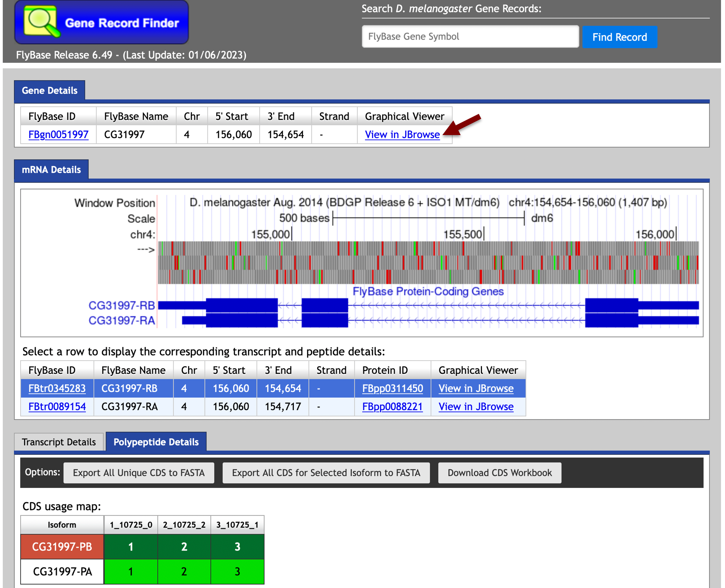Click CDS 3 cell in CG31997-PA row
The width and height of the screenshot is (725, 588).
(x=237, y=572)
